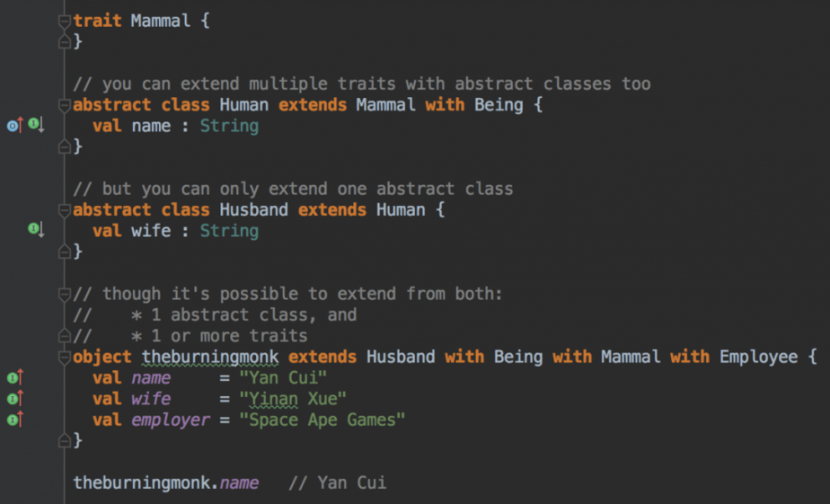Click the underlined "Yinan Xue" string
Viewport: 830px width, 504px height.
(x=293, y=399)
